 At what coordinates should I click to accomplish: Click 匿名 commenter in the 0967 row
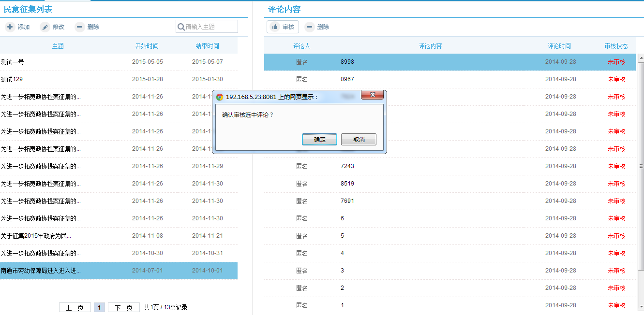click(x=302, y=79)
